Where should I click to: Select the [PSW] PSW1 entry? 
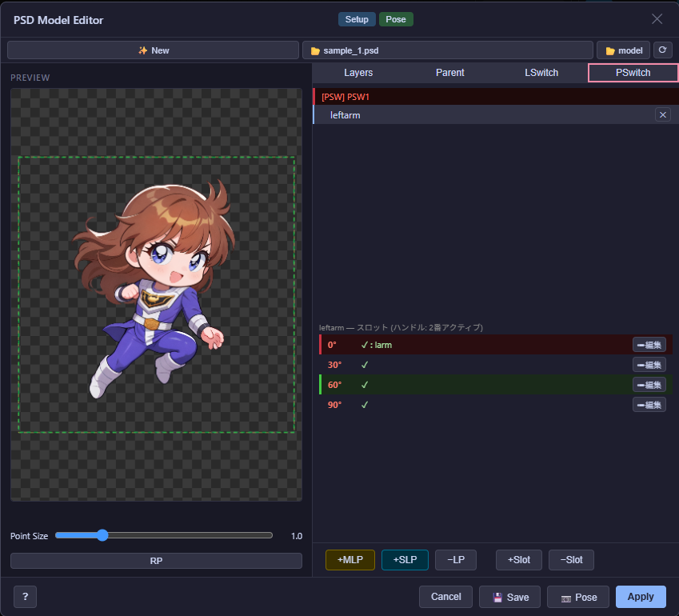pos(495,97)
